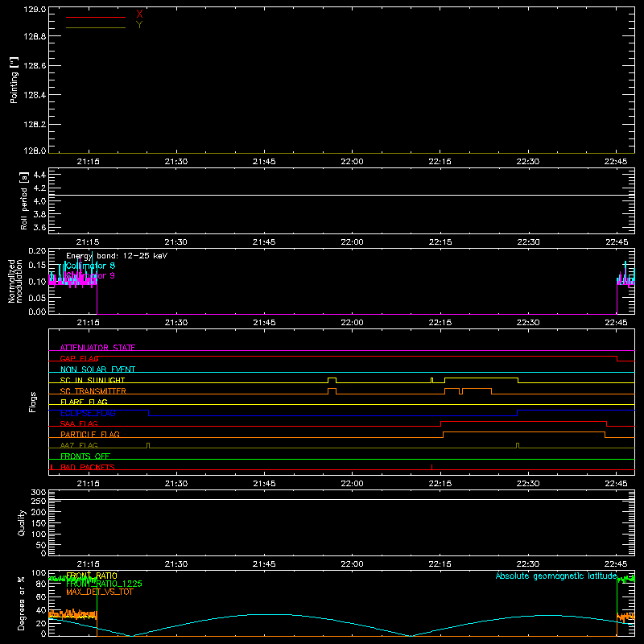Click the 22:00 label under Pointing plot
The width and height of the screenshot is (644, 644).
point(352,162)
